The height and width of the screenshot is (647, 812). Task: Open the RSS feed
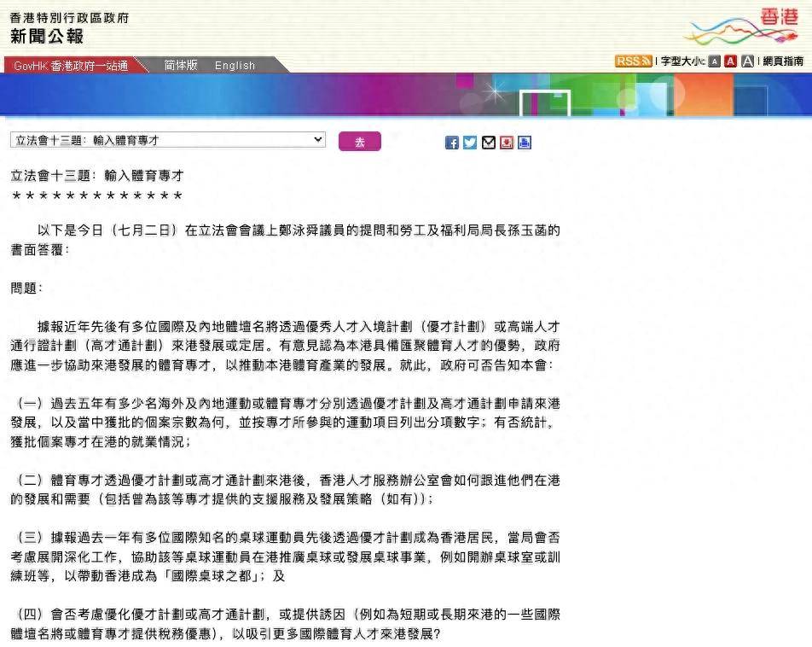click(633, 61)
